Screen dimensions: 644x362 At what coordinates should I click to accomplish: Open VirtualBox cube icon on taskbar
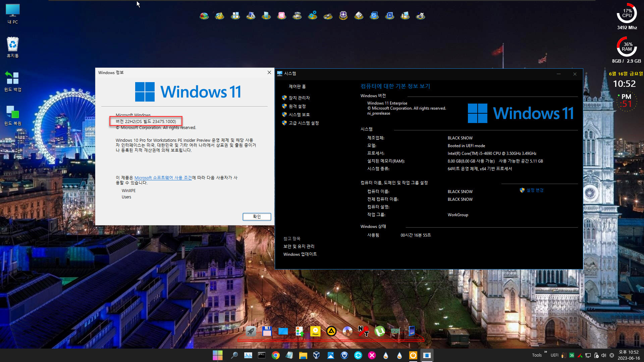click(x=316, y=355)
